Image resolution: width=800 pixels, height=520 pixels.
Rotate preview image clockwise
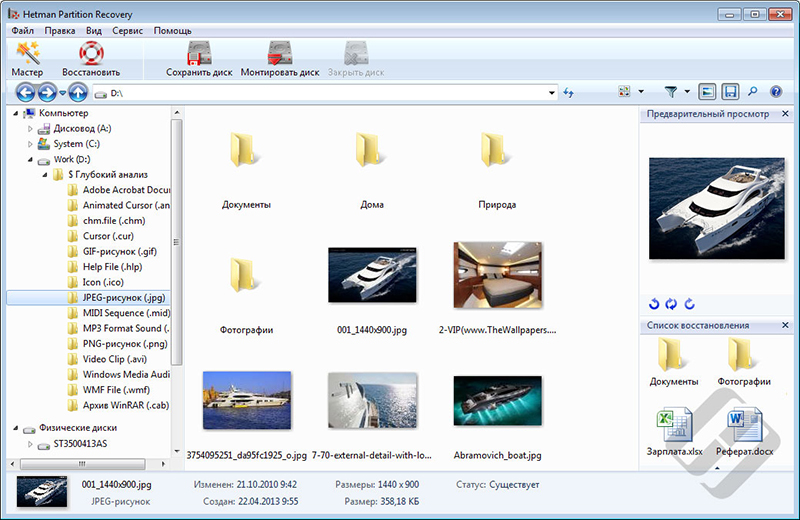[689, 304]
